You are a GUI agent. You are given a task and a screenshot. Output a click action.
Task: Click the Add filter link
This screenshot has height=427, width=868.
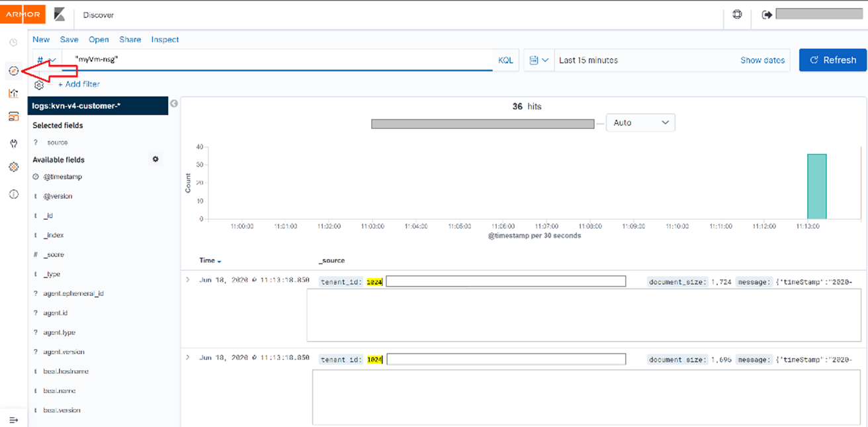(x=79, y=84)
